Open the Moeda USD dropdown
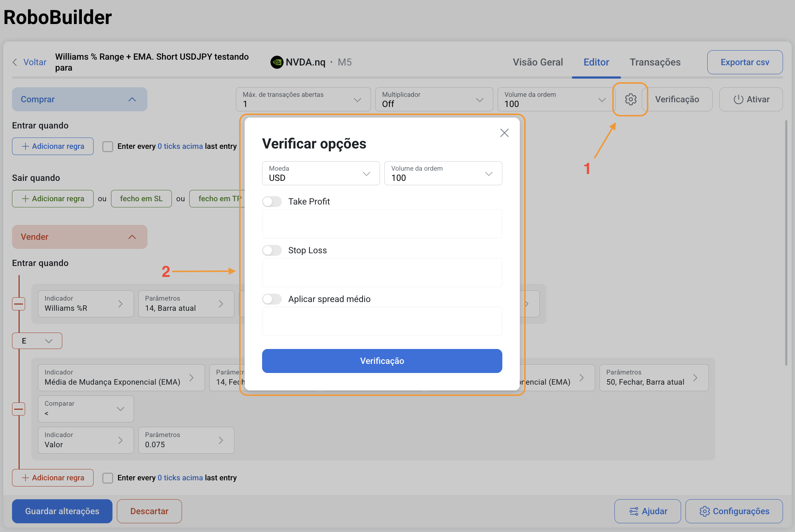 [x=321, y=173]
